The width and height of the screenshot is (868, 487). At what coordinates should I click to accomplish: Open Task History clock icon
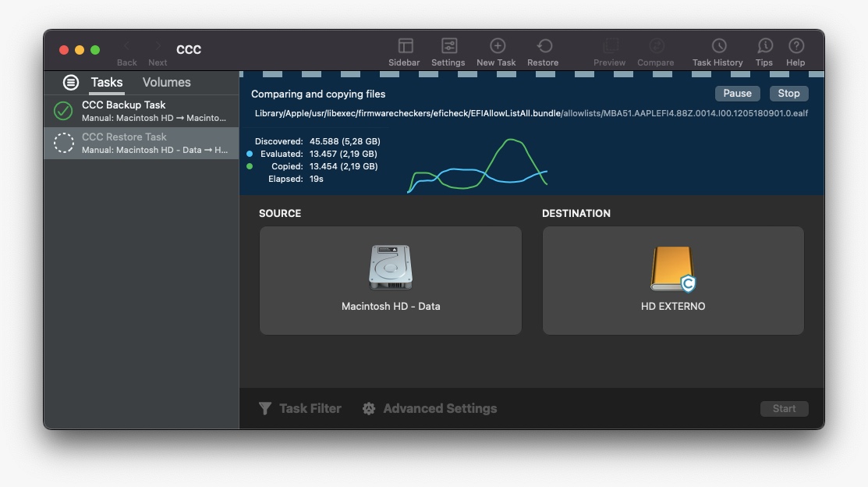point(718,46)
